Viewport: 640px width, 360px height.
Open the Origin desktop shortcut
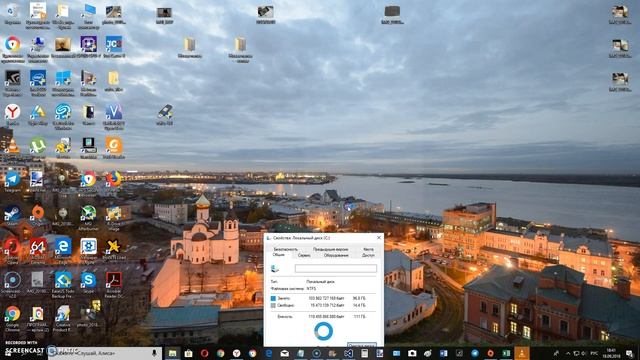tap(38, 216)
